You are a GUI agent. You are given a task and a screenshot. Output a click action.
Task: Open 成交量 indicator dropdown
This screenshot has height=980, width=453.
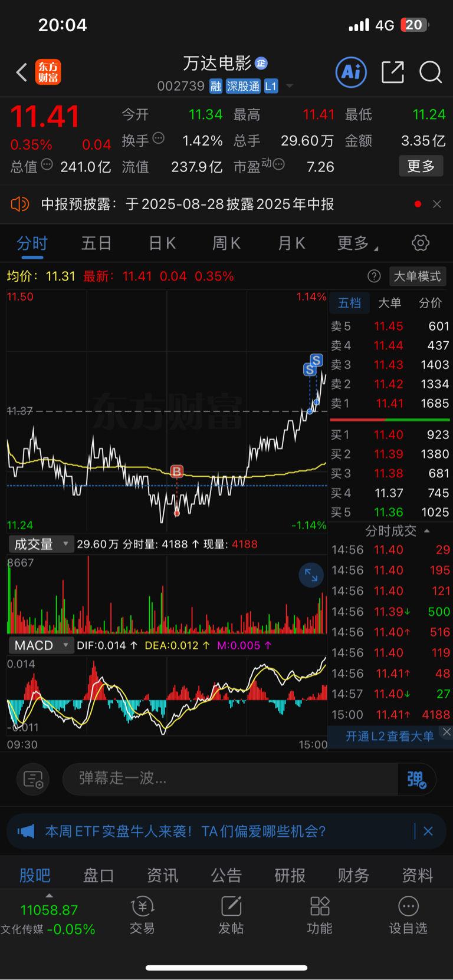click(x=41, y=544)
